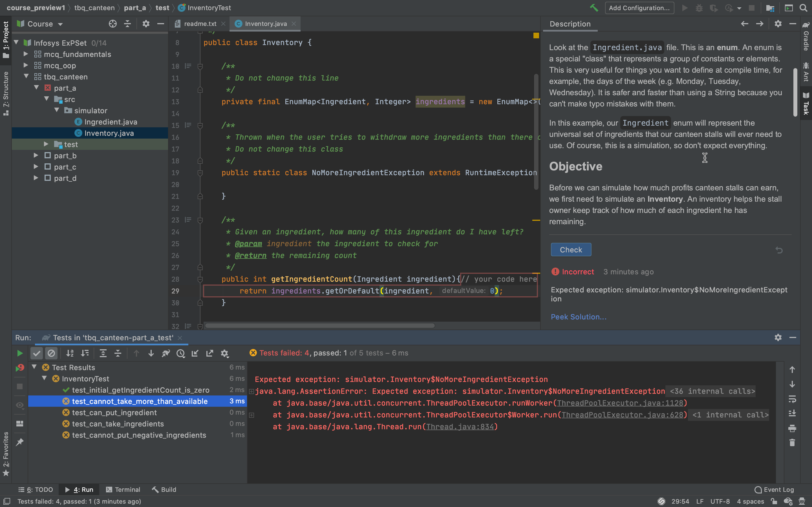This screenshot has width=812, height=507.
Task: Select the Inventory.java editor tab
Action: click(x=265, y=23)
